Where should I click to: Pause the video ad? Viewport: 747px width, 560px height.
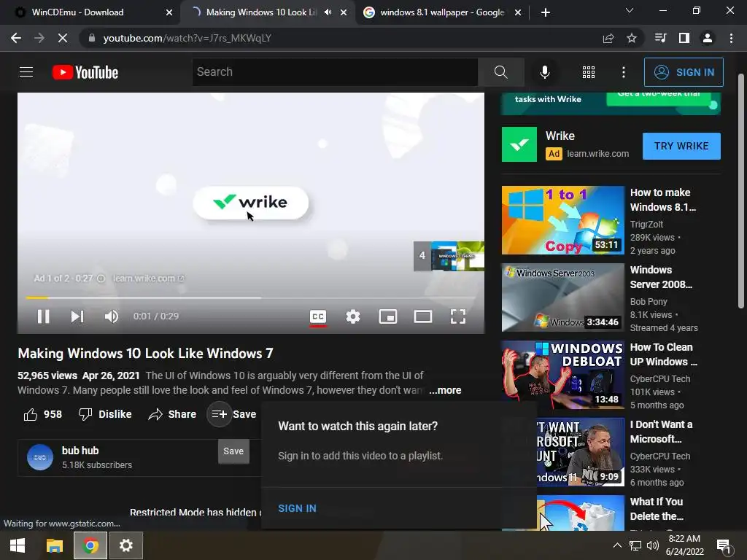pos(43,316)
